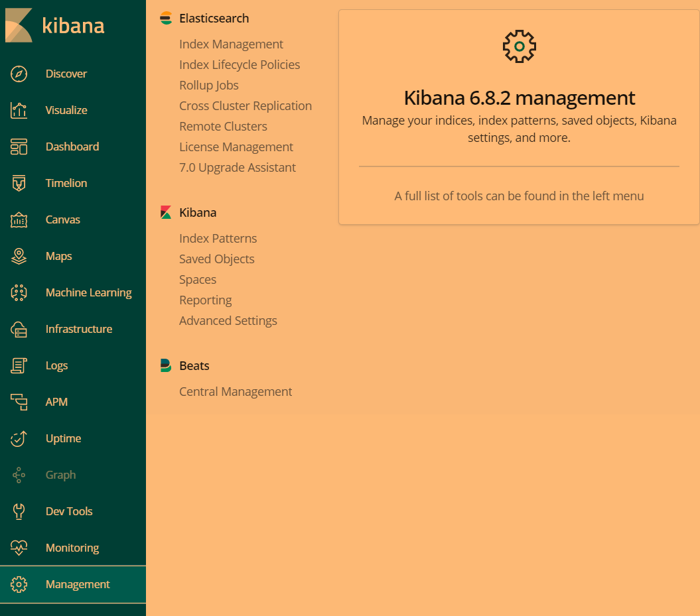Click the APM icon in sidebar

[19, 402]
